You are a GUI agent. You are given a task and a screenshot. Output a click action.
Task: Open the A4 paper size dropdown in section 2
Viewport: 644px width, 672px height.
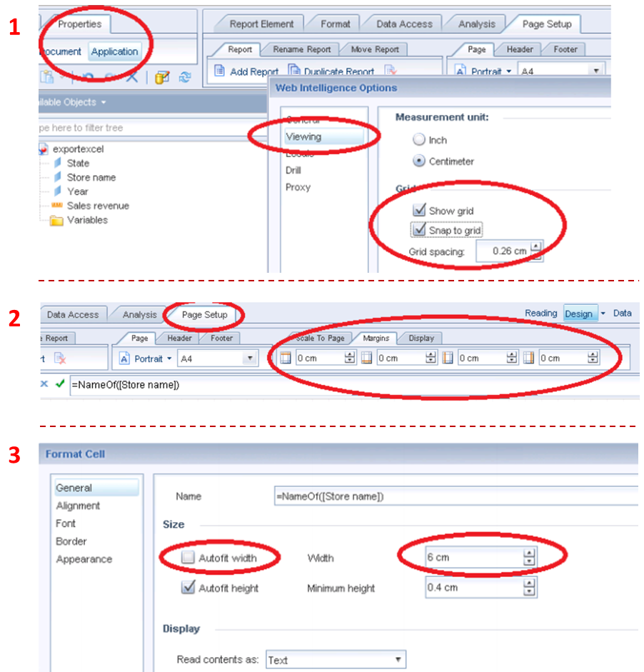point(250,358)
